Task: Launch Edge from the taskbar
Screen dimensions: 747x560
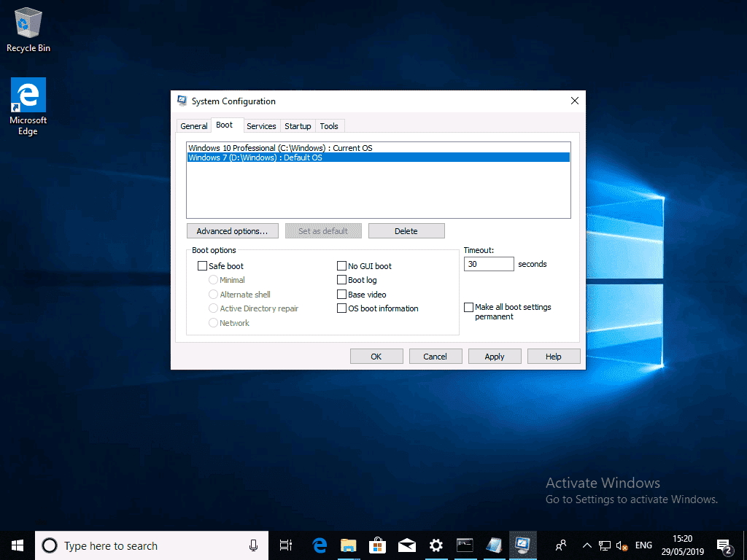Action: 320,545
